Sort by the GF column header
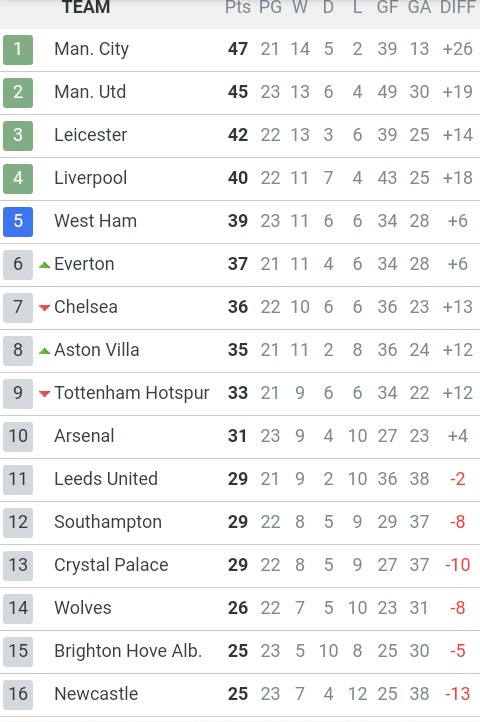This screenshot has height=722, width=480. tap(387, 7)
